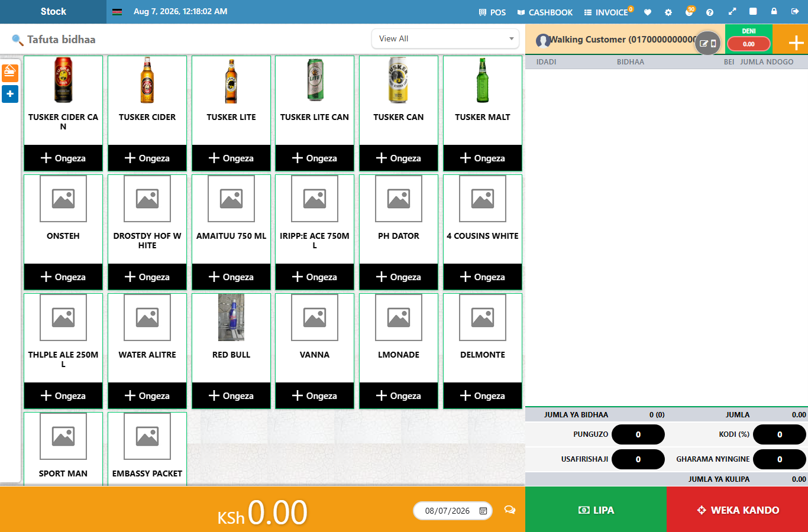Click the JUMLA NDOGO column header
Viewport: 808px width, 532px height.
coord(767,61)
